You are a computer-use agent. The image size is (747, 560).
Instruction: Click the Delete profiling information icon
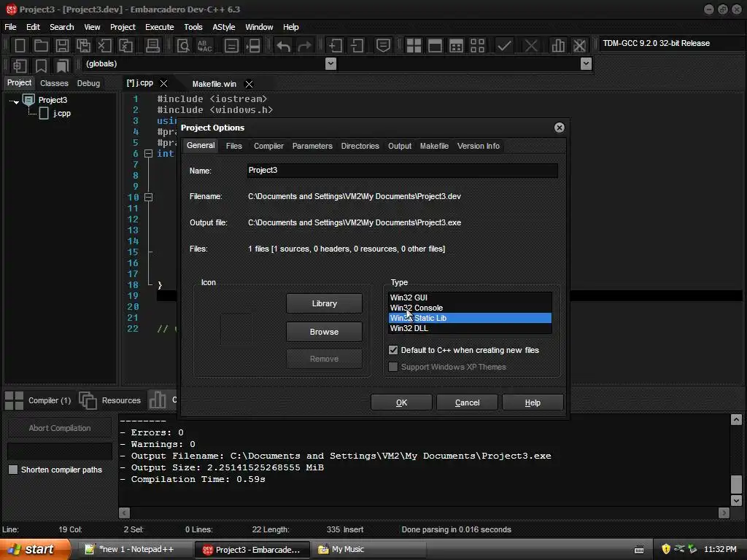pyautogui.click(x=579, y=46)
